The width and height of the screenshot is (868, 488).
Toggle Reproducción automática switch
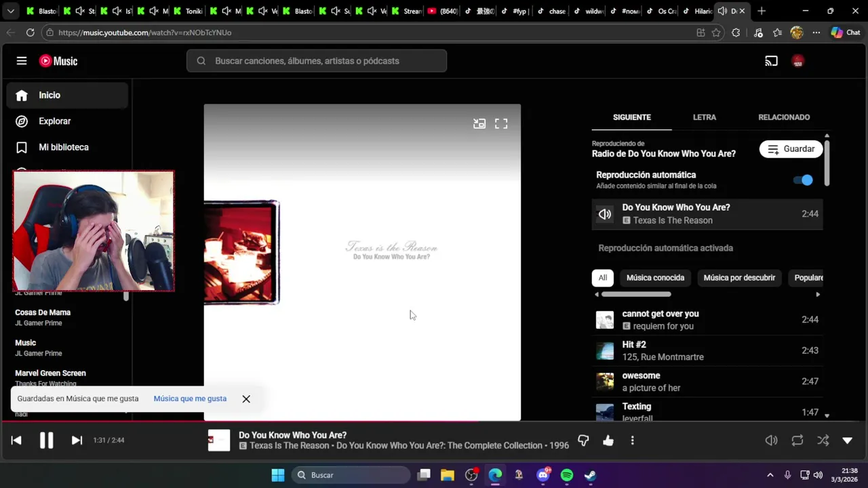[x=803, y=180]
